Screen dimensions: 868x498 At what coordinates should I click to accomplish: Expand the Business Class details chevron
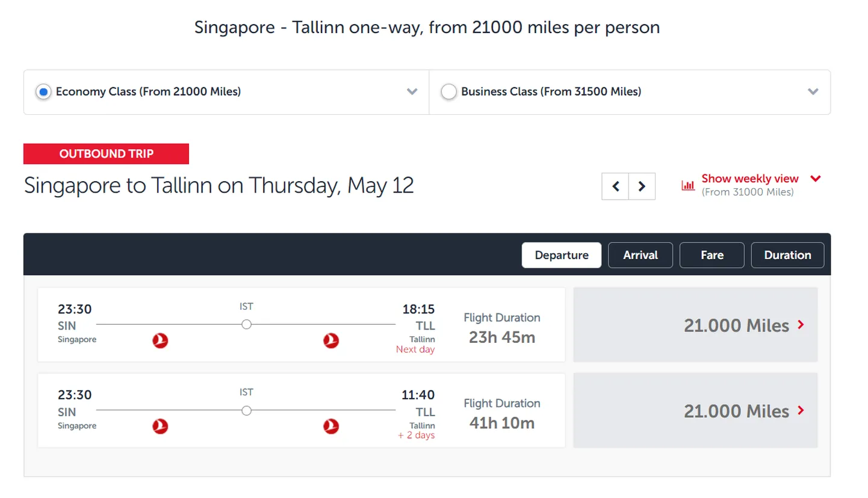click(813, 92)
